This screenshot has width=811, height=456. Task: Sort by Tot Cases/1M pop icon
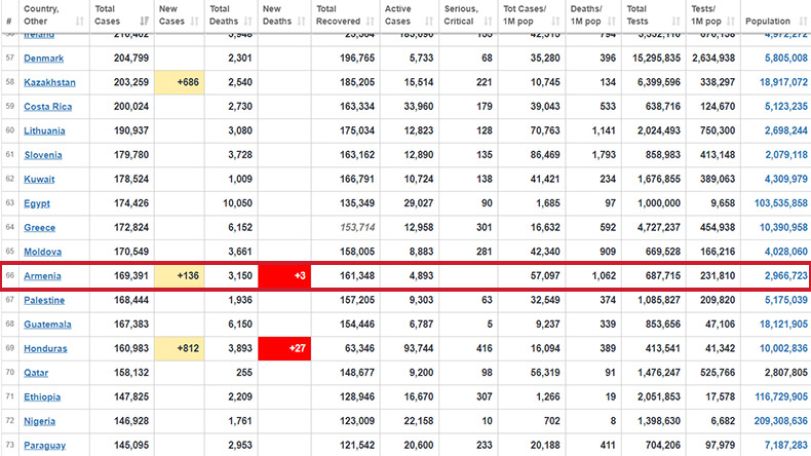555,21
